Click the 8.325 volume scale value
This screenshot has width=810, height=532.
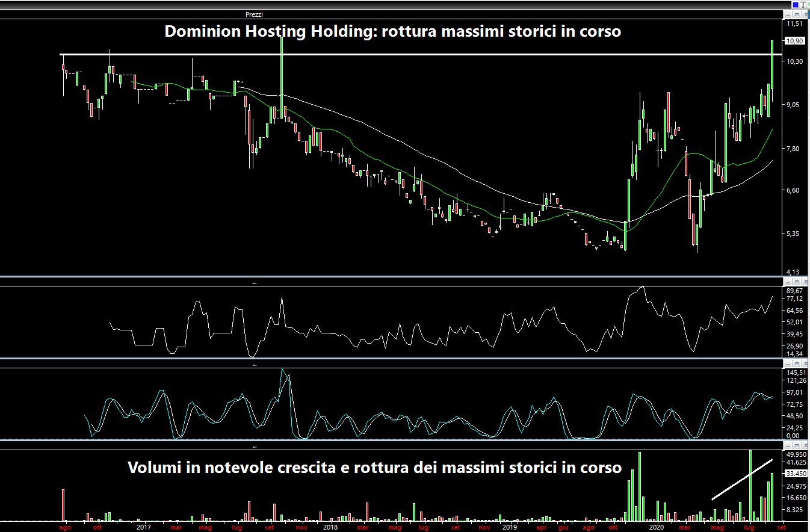click(794, 510)
